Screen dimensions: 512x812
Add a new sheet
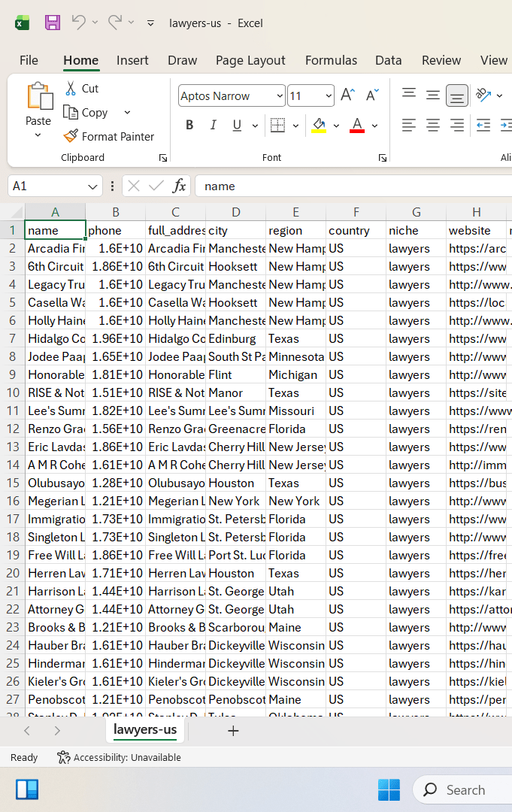pyautogui.click(x=234, y=731)
